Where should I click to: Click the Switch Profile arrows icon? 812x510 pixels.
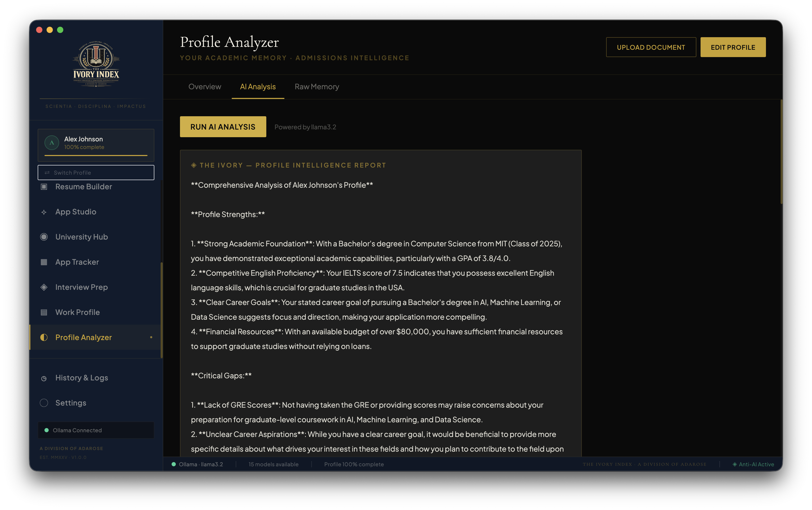(x=47, y=173)
